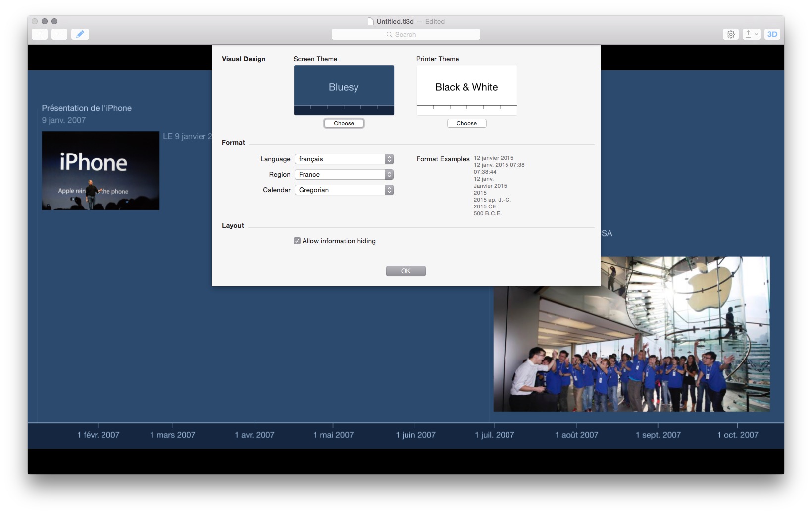Viewport: 812px width, 514px height.
Task: Select the pencil edit tool
Action: click(80, 34)
